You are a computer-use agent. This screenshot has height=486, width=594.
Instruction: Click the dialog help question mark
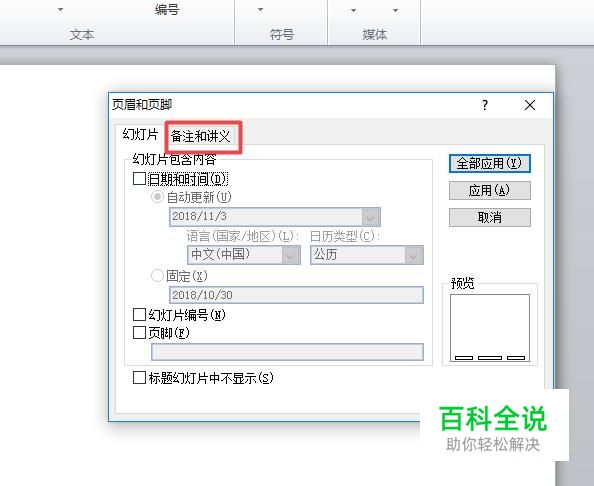coord(485,105)
